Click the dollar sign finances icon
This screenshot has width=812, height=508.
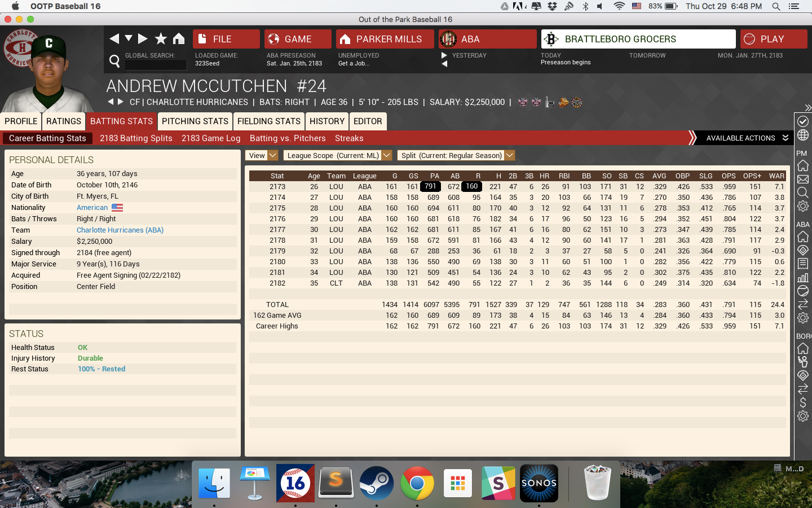pyautogui.click(x=803, y=403)
